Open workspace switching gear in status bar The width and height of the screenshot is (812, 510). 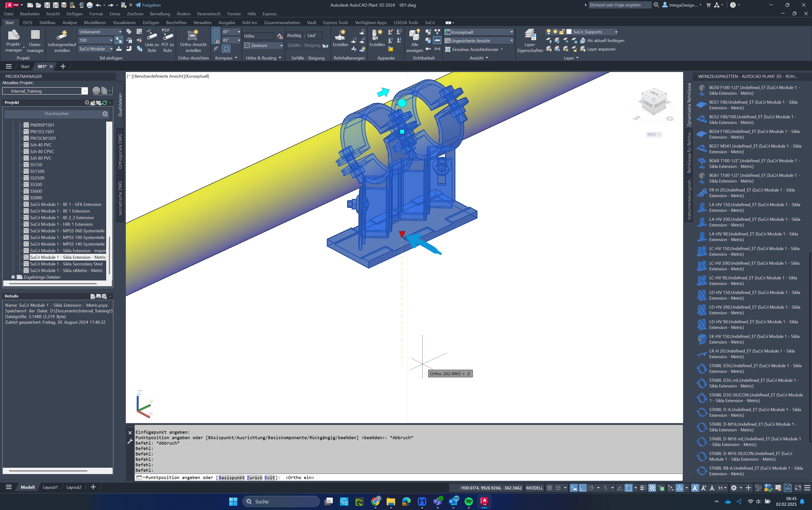point(734,488)
